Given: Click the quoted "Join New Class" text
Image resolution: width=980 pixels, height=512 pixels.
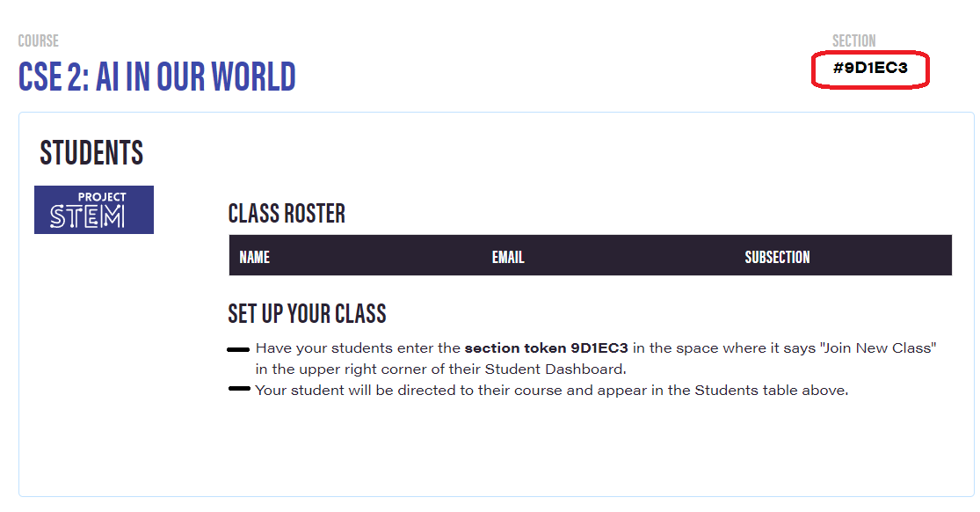Looking at the screenshot, I should click(877, 348).
